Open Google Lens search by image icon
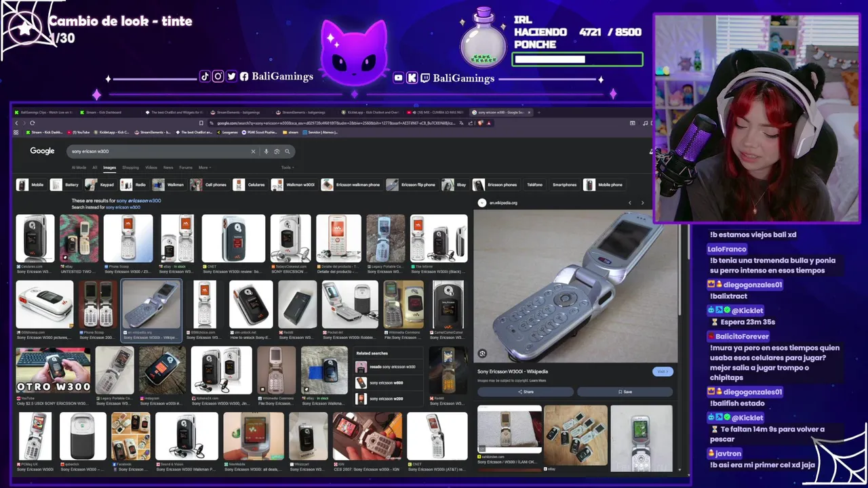Viewport: 868px width, 488px height. click(x=277, y=151)
